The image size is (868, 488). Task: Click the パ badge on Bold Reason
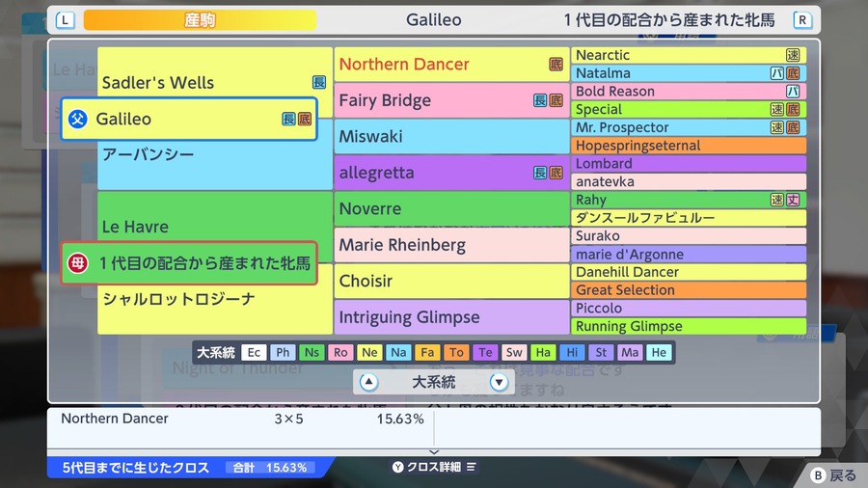793,92
